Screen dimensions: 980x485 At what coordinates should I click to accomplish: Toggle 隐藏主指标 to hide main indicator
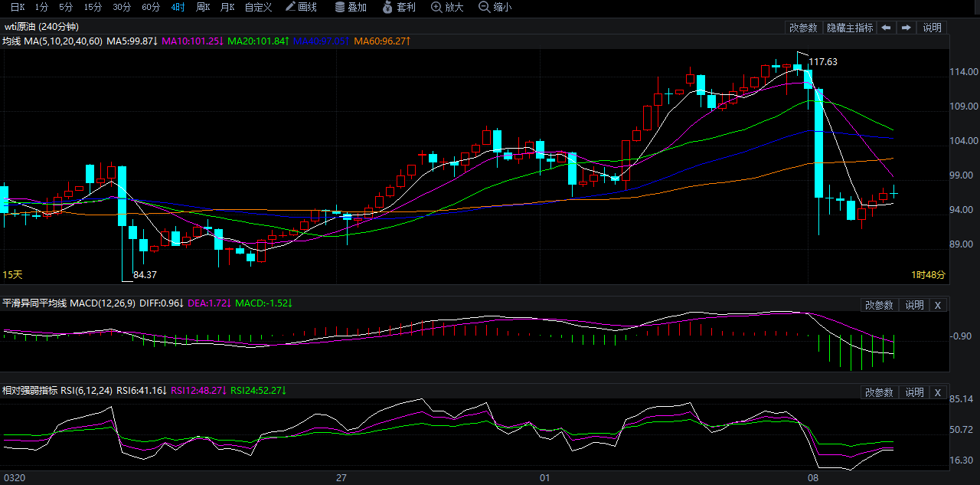coord(849,28)
